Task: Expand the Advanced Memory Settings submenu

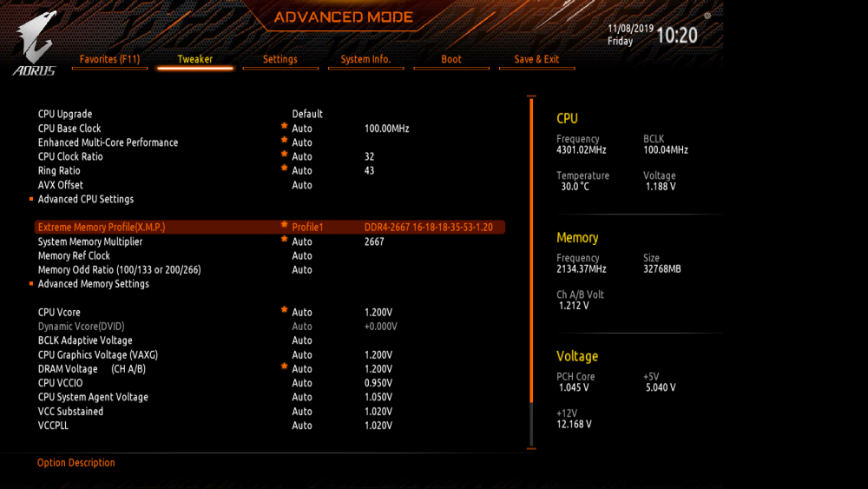Action: click(x=94, y=284)
